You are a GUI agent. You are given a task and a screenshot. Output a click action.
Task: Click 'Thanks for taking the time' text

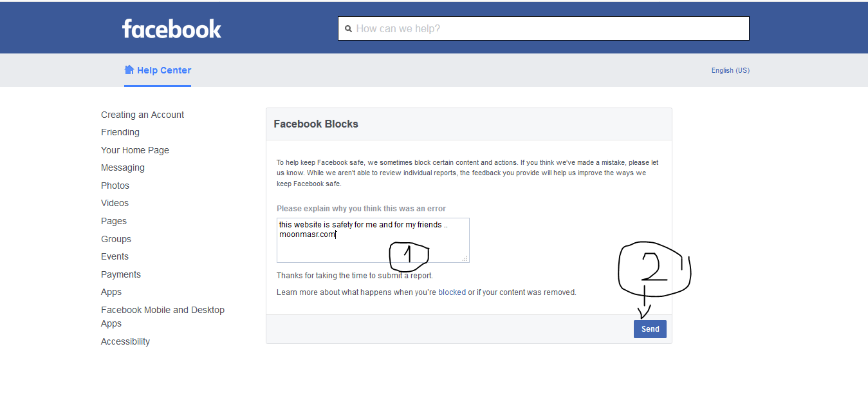coord(355,276)
